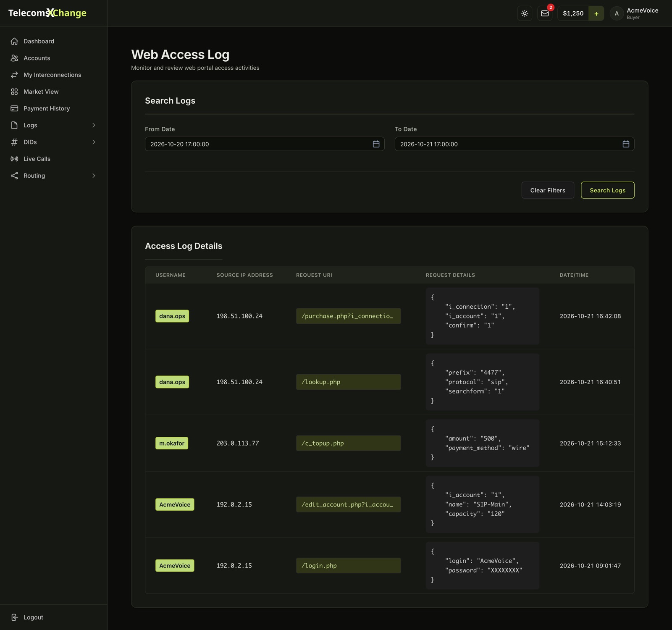The height and width of the screenshot is (630, 672).
Task: Open the mail inbox with 2 notifications
Action: [x=545, y=13]
